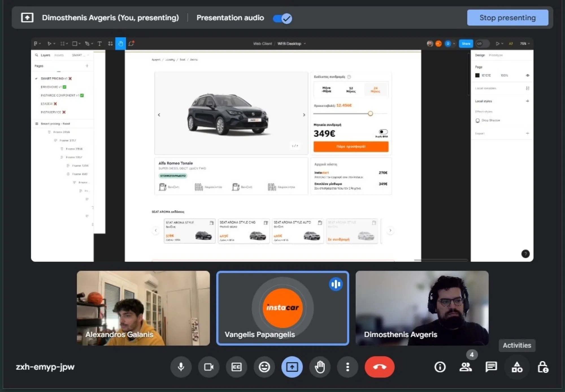565x392 pixels.
Task: Expand the collaborators avatar list arrow
Action: [454, 44]
